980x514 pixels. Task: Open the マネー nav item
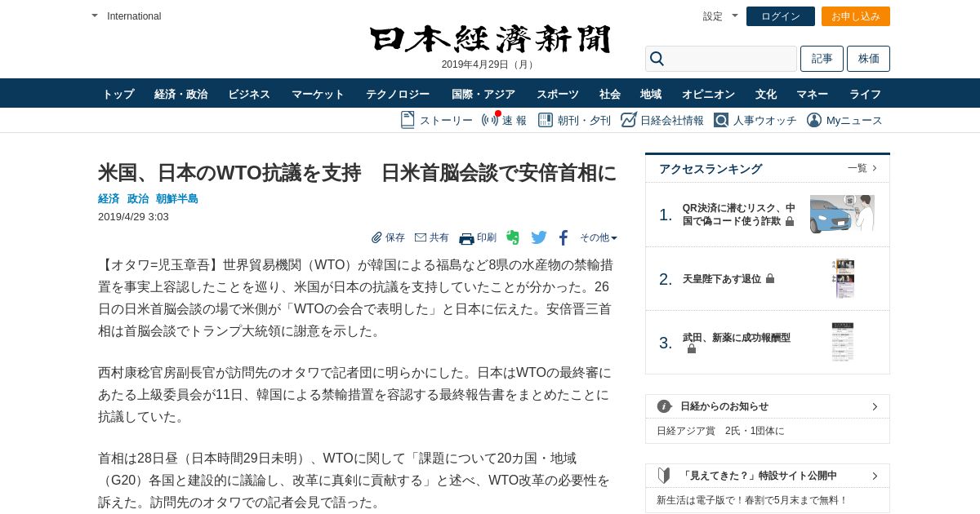point(813,94)
